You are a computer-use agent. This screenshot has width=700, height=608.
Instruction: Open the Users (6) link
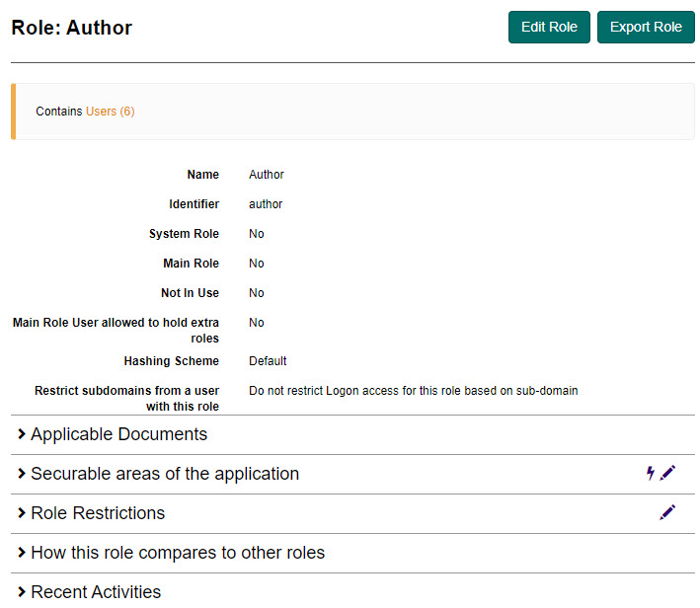point(111,112)
